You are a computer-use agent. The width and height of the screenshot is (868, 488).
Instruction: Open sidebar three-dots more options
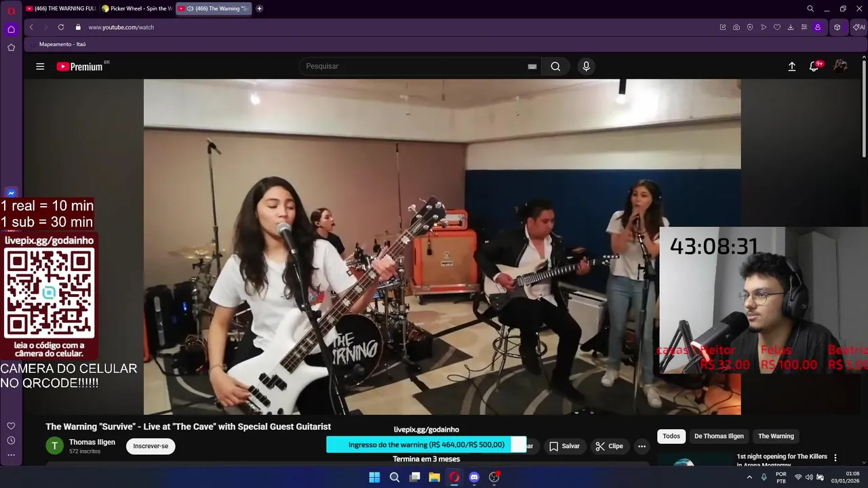11,455
